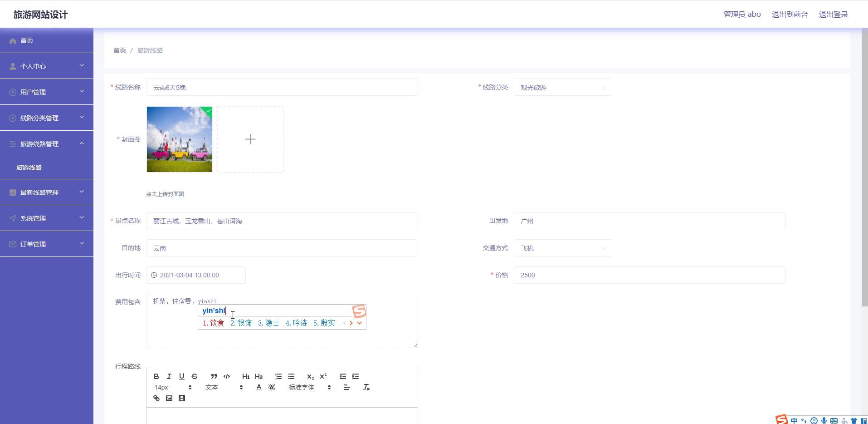This screenshot has width=868, height=424.
Task: Apply subscript formatting
Action: coord(310,376)
